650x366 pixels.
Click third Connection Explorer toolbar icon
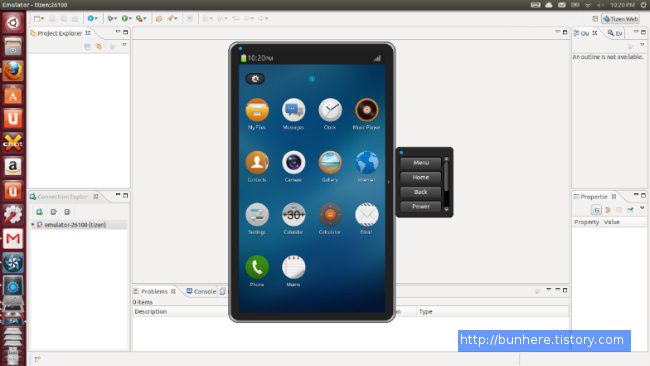(67, 212)
